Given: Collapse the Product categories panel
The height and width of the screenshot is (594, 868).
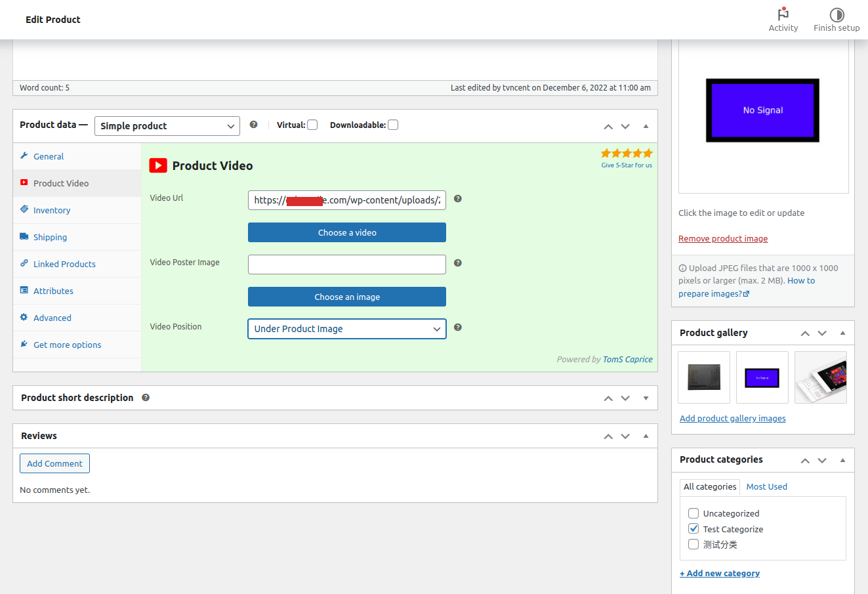Looking at the screenshot, I should pos(842,460).
